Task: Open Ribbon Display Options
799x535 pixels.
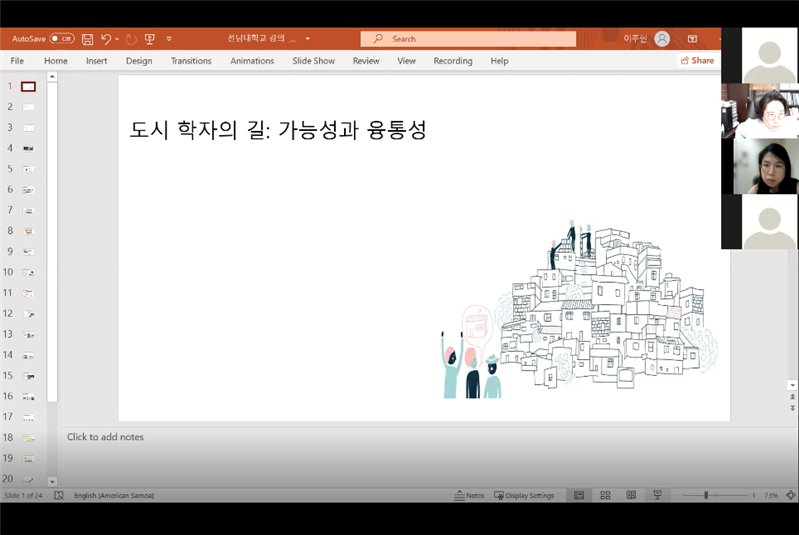Action: click(x=692, y=39)
